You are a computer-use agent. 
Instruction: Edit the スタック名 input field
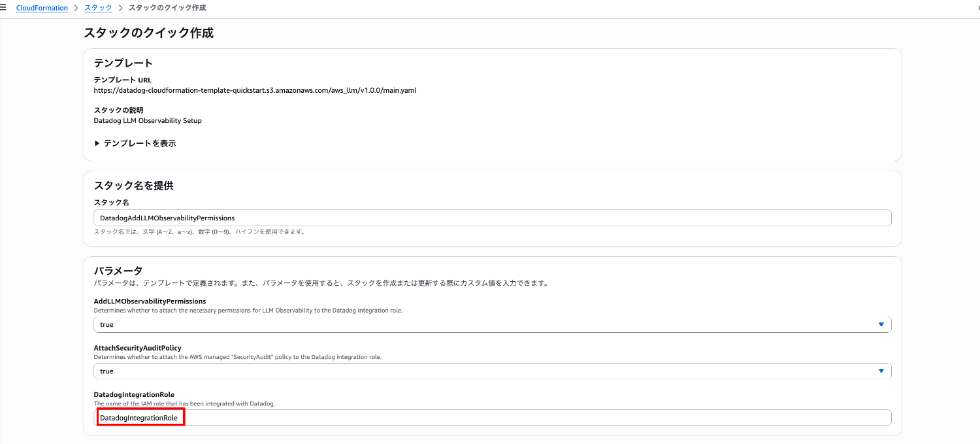click(493, 218)
